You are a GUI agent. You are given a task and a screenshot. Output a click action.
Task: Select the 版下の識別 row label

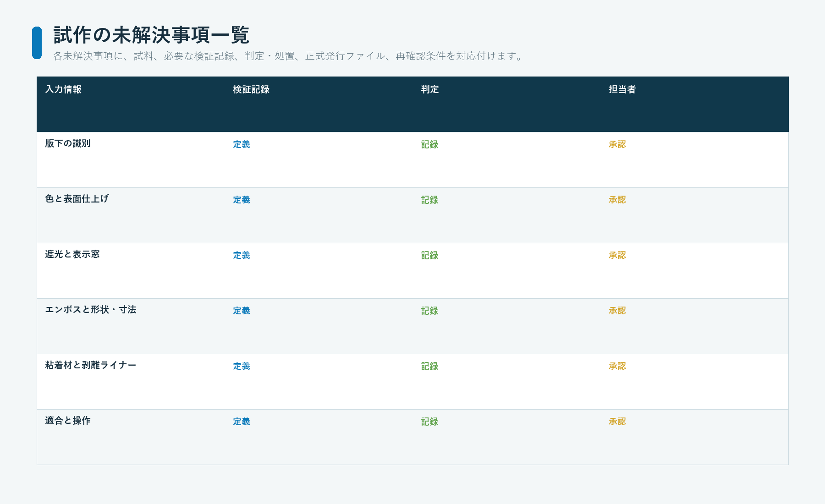pos(68,143)
